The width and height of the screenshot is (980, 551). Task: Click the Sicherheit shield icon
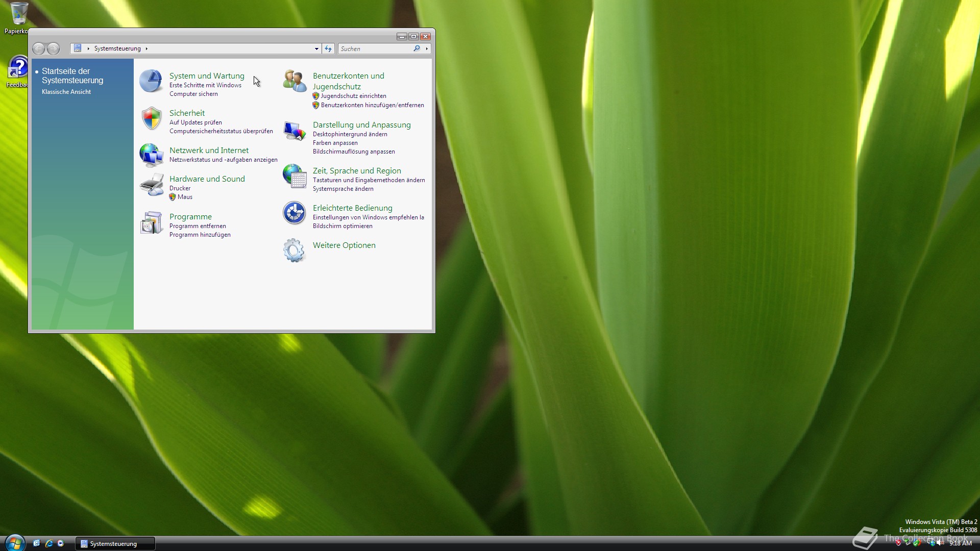tap(152, 118)
